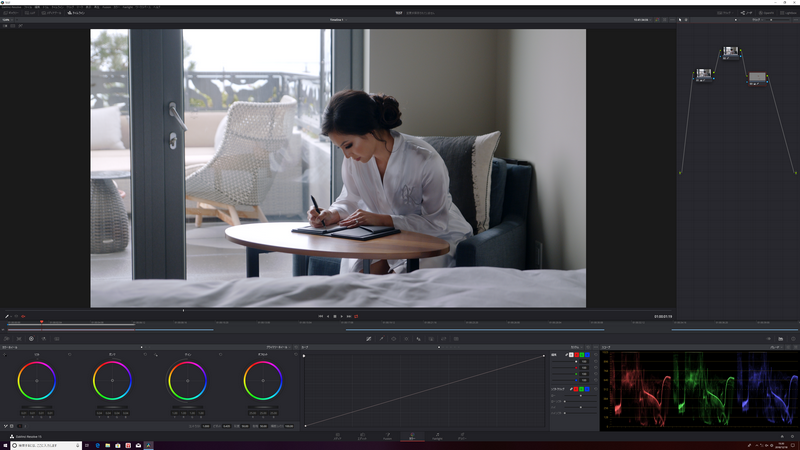
Task: Show the Keyframes panel
Action: [x=768, y=339]
